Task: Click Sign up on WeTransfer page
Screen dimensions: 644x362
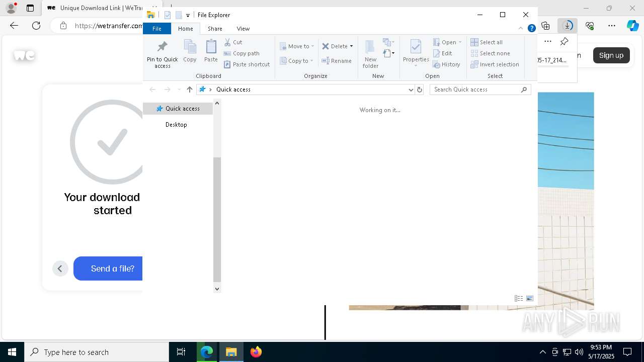Action: click(x=611, y=55)
